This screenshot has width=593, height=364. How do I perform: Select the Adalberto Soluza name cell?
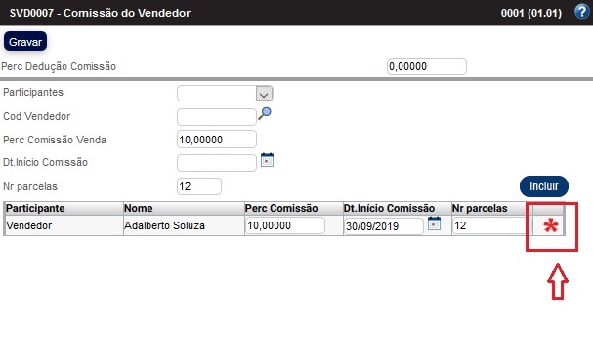pos(184,225)
